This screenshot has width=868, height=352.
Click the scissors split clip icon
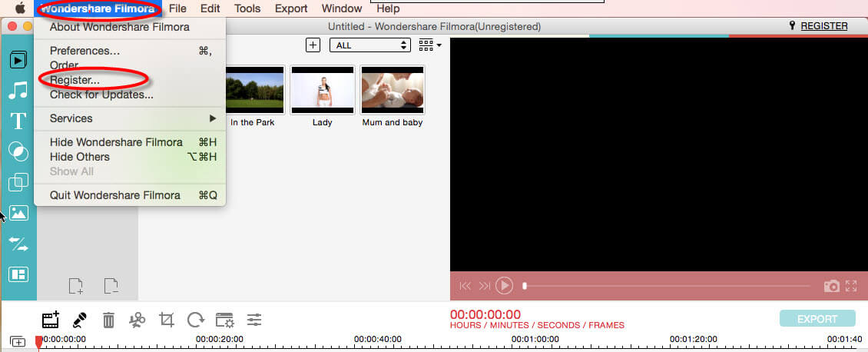137,320
